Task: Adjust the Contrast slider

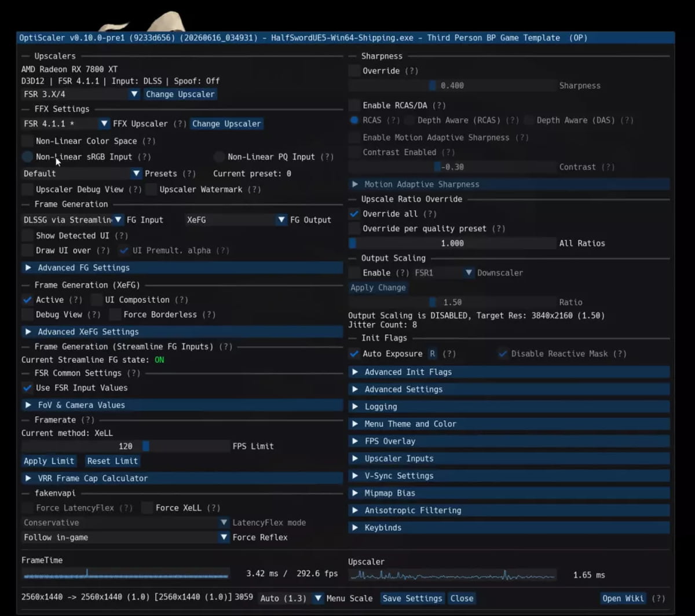Action: (x=452, y=167)
